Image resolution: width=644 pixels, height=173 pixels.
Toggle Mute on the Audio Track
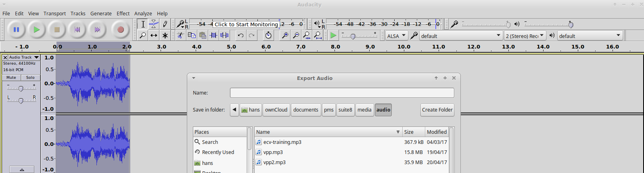coord(11,78)
